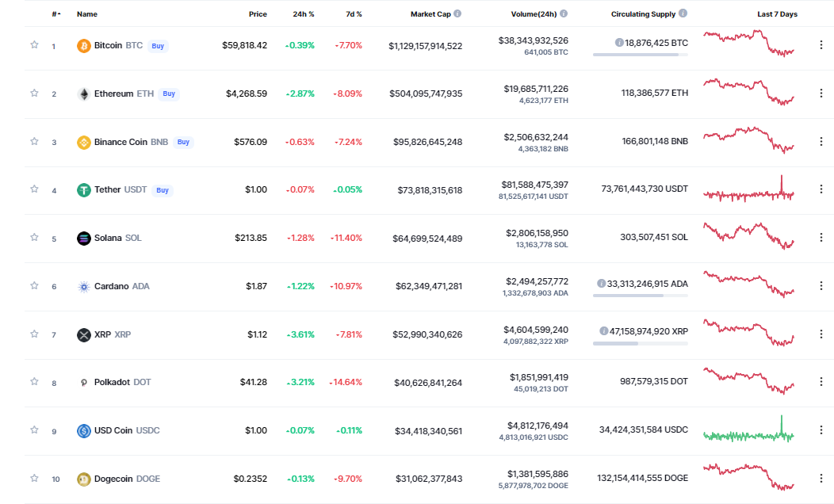Open the Cardano ADA coin link
The height and width of the screenshot is (504, 834).
click(x=121, y=286)
